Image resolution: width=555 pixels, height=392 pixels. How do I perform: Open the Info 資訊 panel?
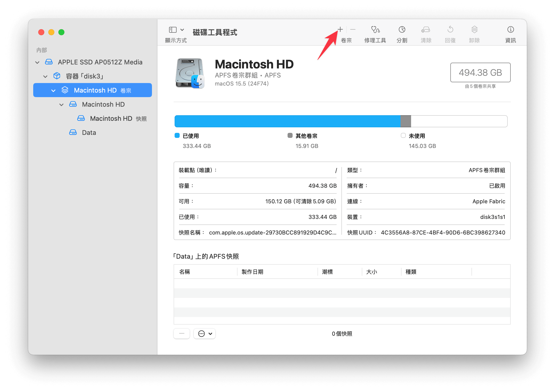pyautogui.click(x=510, y=30)
